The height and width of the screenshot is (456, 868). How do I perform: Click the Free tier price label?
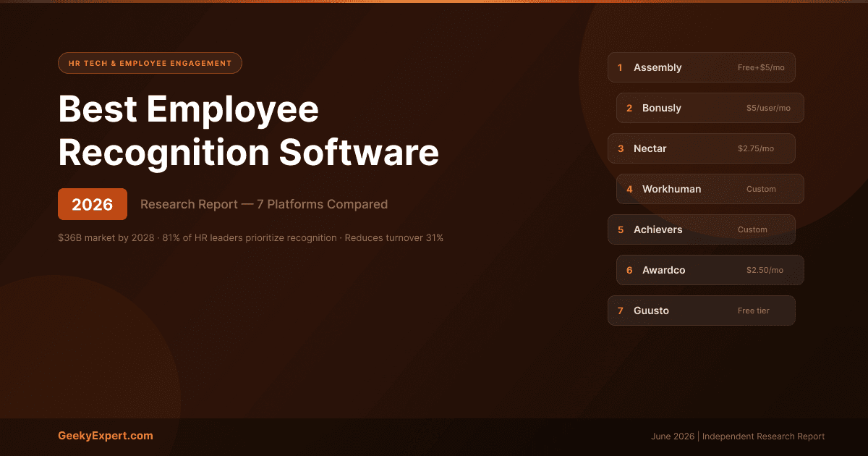(x=754, y=311)
